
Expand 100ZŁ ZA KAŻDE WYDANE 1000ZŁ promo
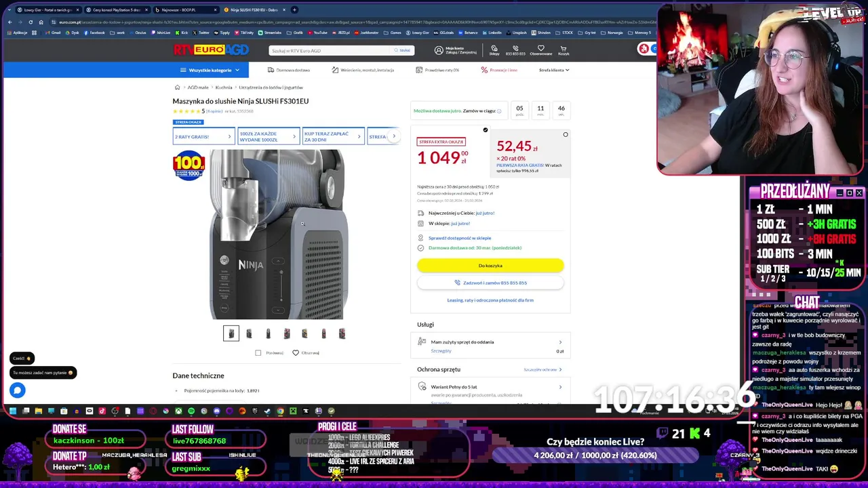(268, 137)
